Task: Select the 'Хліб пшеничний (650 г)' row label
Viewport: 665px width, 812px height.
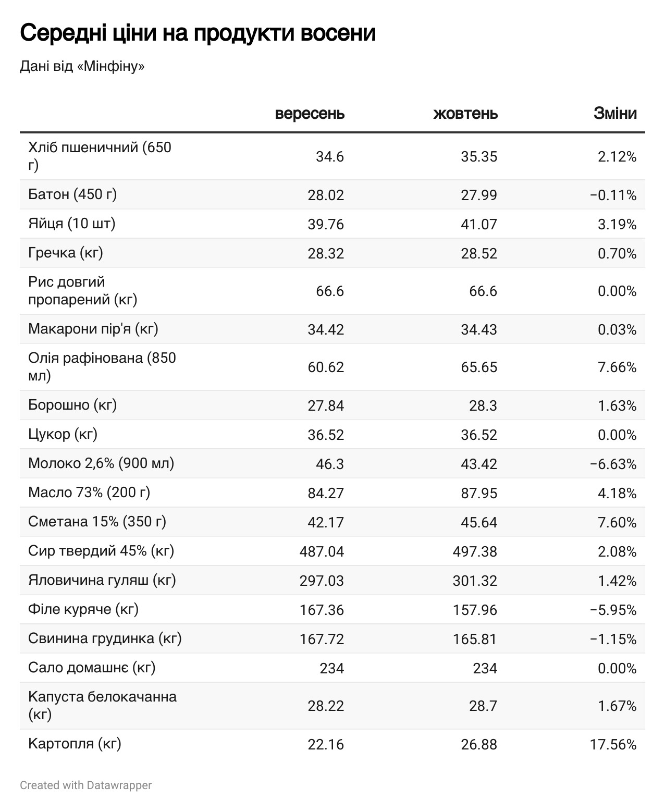Action: click(100, 156)
